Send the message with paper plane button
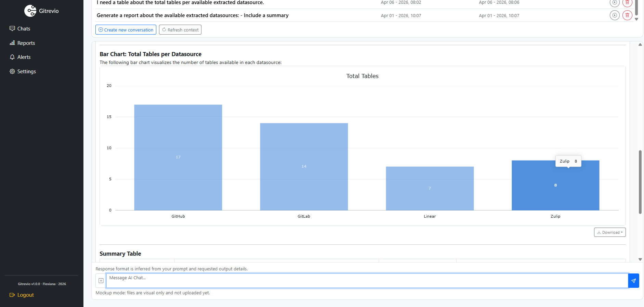 [634, 281]
